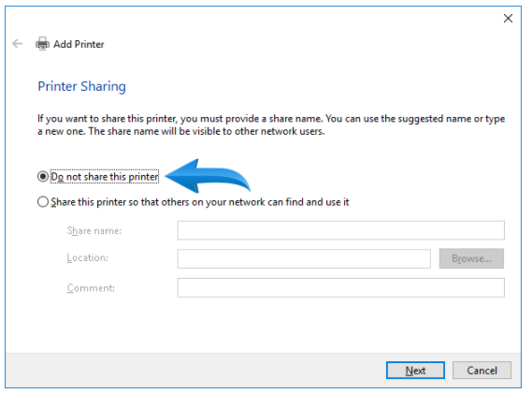Click the 'Share this printer so that others' label

[200, 202]
